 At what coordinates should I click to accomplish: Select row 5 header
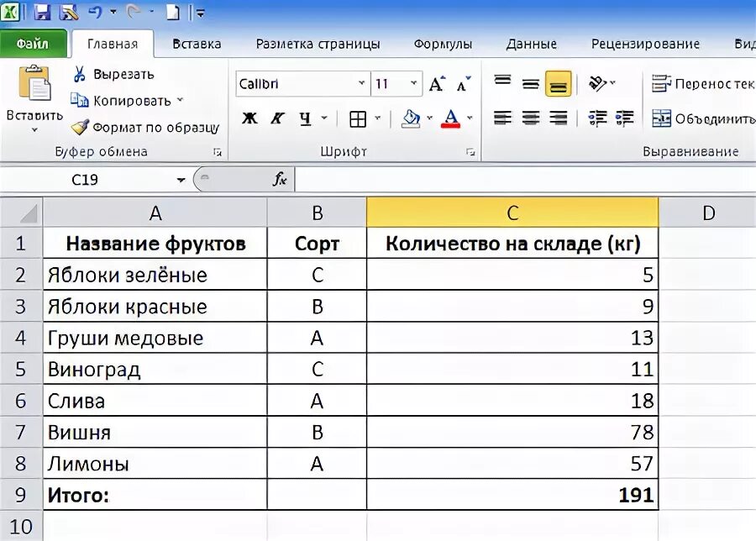point(21,370)
